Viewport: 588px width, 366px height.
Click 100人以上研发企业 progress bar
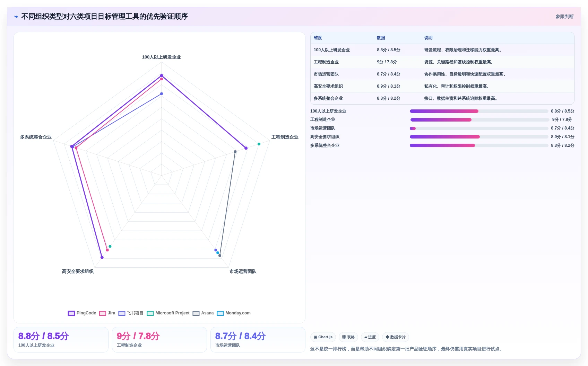479,111
